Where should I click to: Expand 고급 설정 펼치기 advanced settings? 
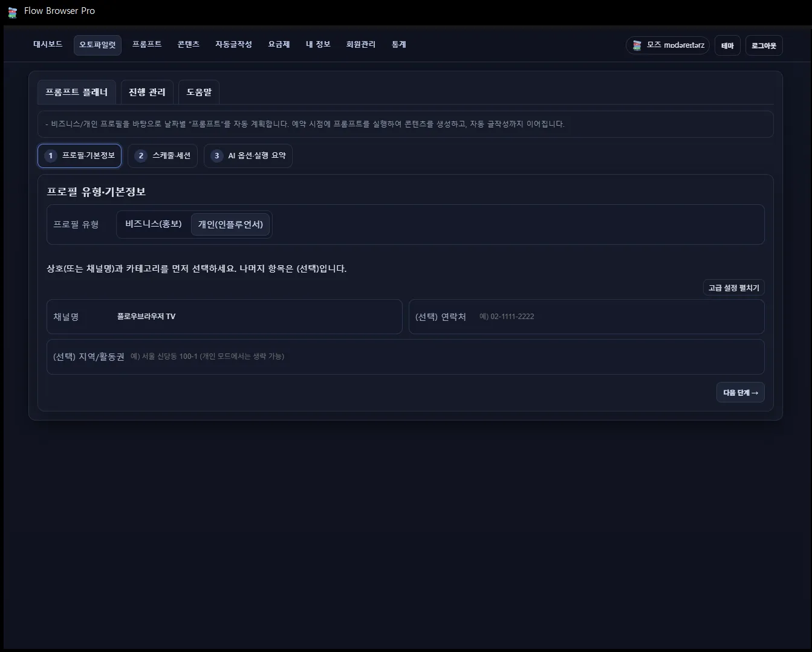(733, 288)
